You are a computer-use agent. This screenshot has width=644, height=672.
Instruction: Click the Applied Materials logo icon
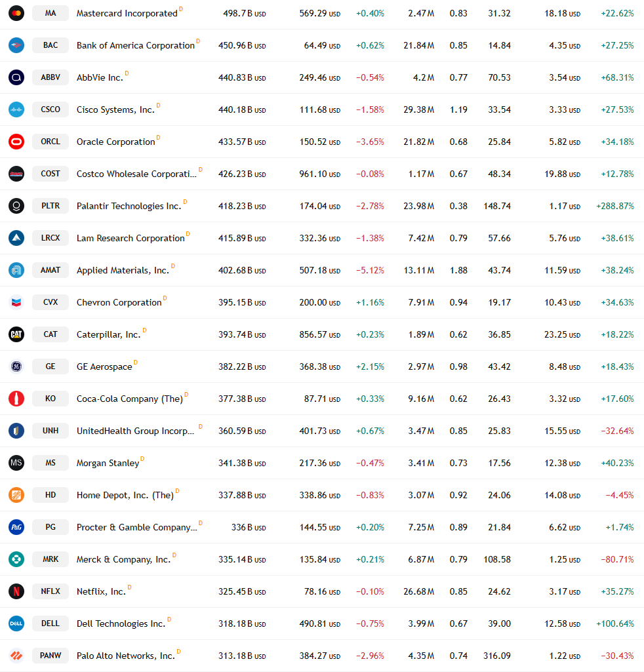click(x=16, y=270)
